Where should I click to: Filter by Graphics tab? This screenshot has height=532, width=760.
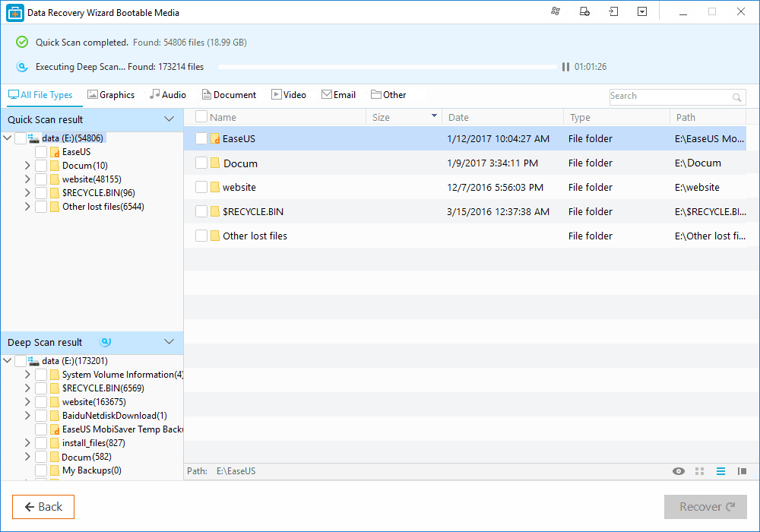pyautogui.click(x=111, y=95)
